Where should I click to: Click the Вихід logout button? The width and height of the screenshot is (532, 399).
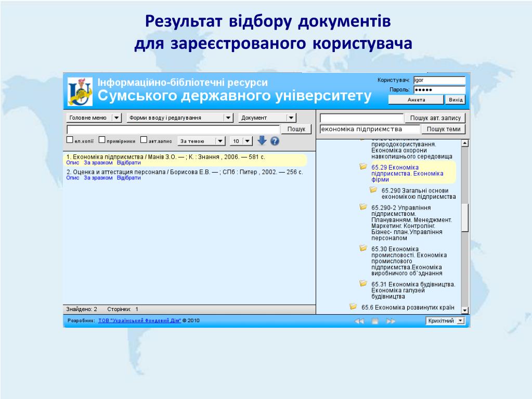point(456,100)
